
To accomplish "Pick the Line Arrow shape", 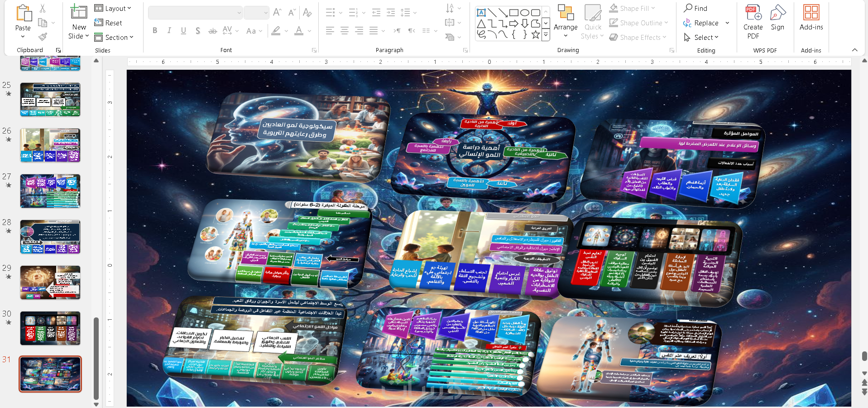I will 503,12.
